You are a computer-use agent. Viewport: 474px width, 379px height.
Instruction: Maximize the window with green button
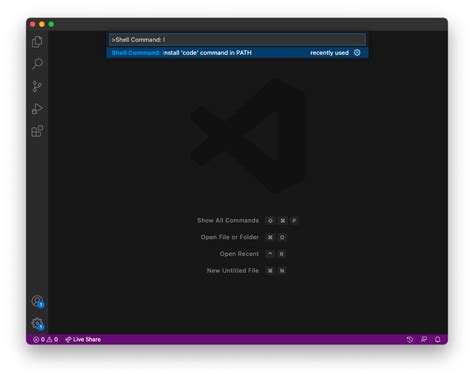[51, 24]
